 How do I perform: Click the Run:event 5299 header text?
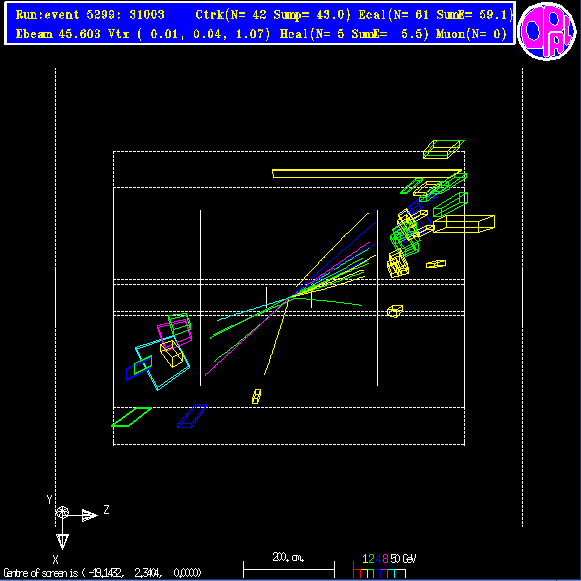point(90,15)
